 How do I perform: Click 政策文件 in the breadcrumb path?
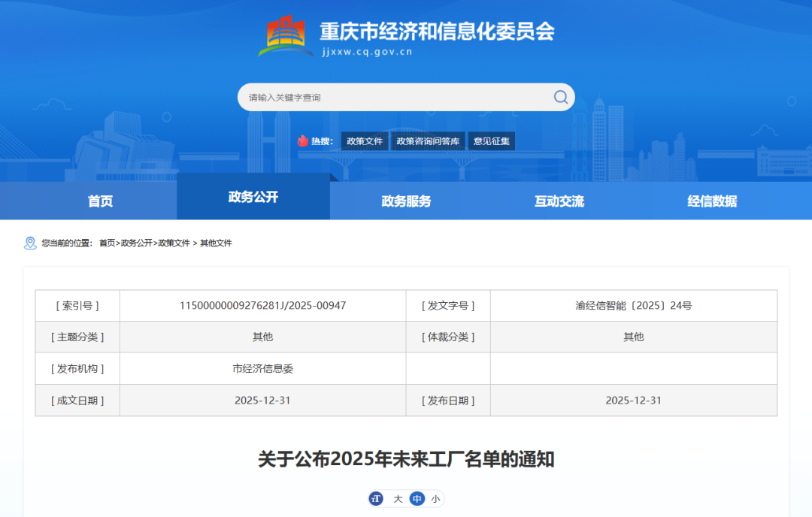pyautogui.click(x=174, y=243)
